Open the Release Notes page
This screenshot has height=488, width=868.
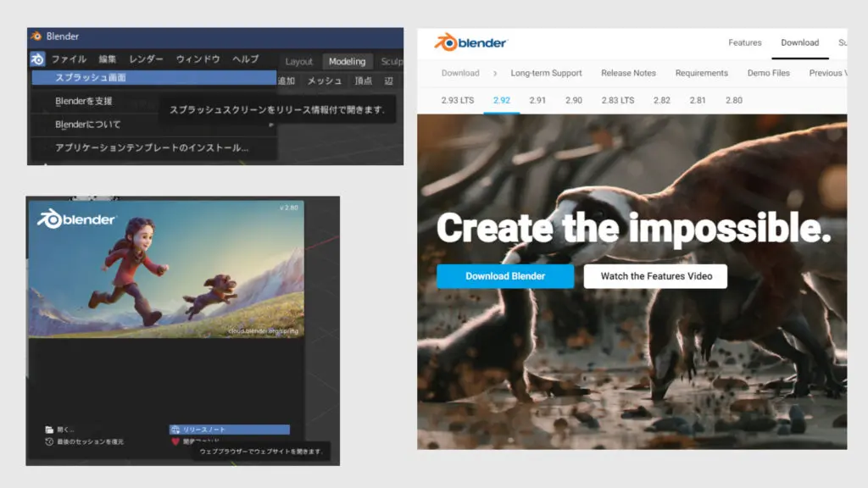[628, 73]
